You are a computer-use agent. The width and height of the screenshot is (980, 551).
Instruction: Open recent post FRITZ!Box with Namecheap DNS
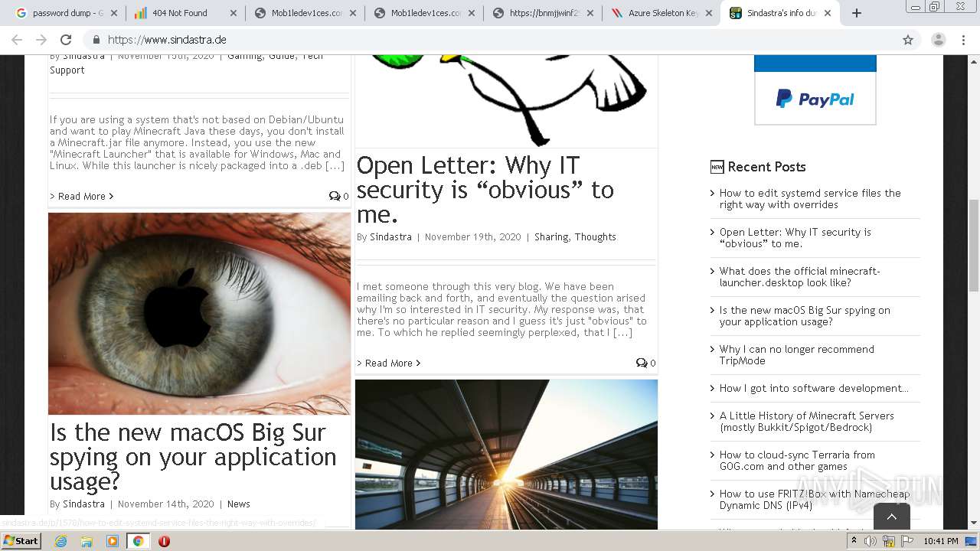click(815, 500)
